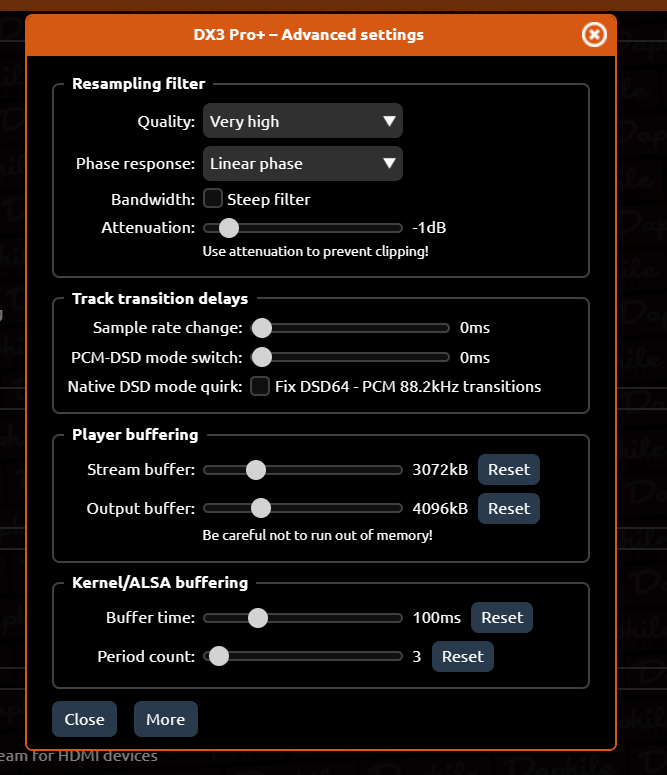
Task: Click the Stream buffer slider handle
Action: (x=256, y=470)
